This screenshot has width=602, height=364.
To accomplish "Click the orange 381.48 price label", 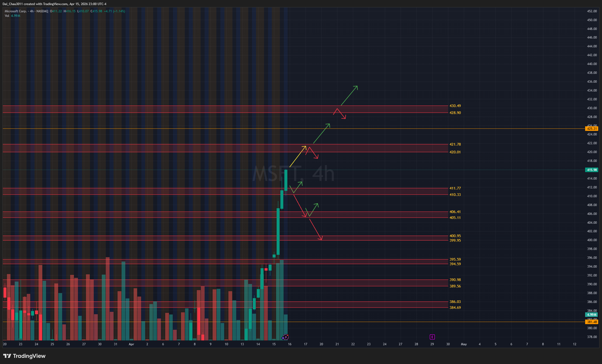I will point(592,322).
